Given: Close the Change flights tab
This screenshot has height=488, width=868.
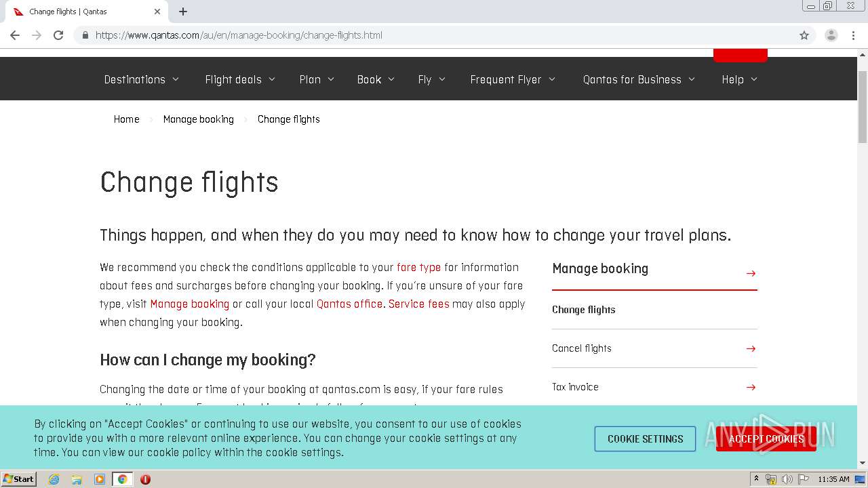Looking at the screenshot, I should [x=157, y=12].
